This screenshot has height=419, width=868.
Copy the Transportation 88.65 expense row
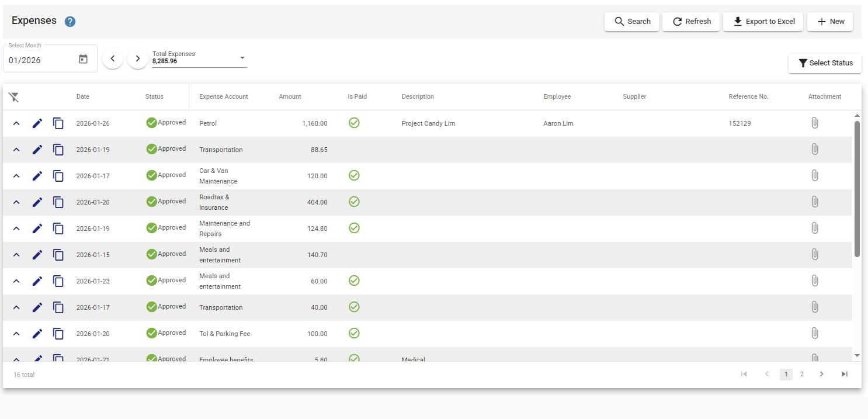[x=58, y=150]
